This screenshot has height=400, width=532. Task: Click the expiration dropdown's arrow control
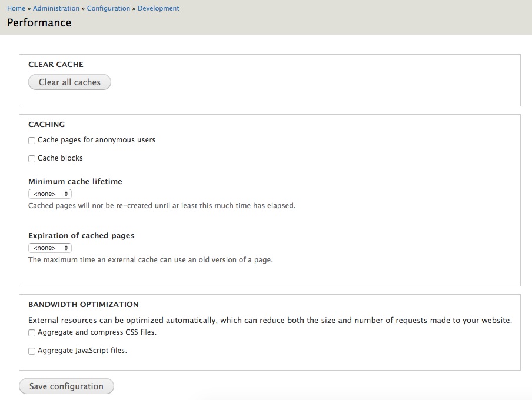(65, 248)
